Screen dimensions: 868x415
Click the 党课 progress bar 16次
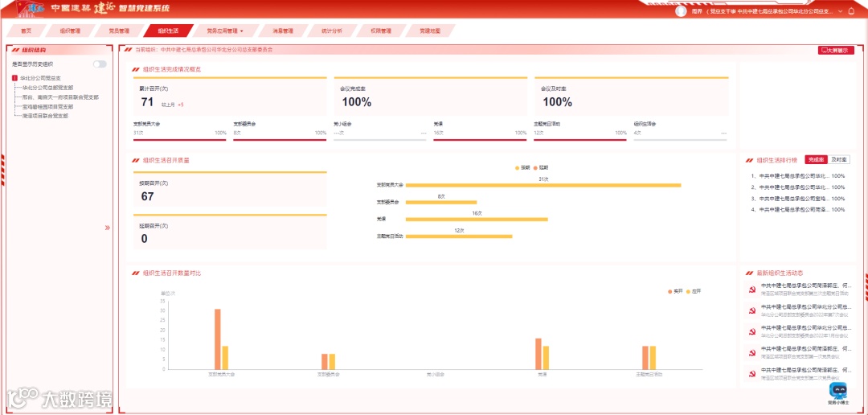click(480, 140)
